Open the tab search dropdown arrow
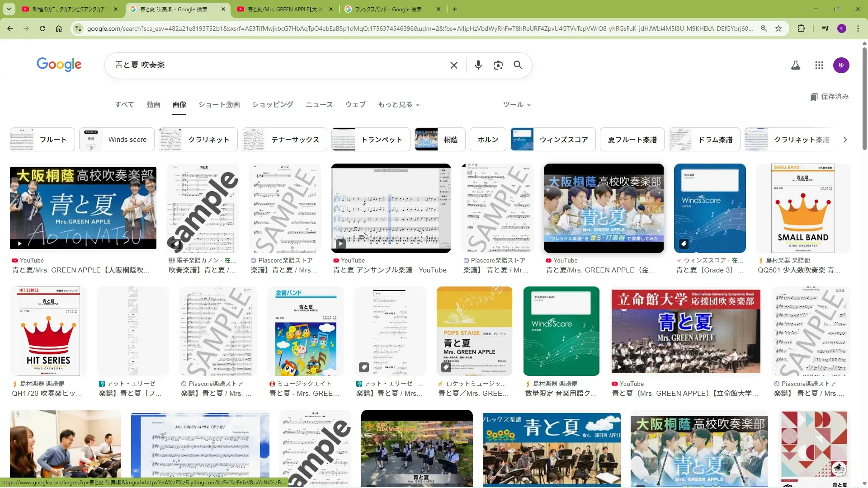This screenshot has height=488, width=868. 9,9
